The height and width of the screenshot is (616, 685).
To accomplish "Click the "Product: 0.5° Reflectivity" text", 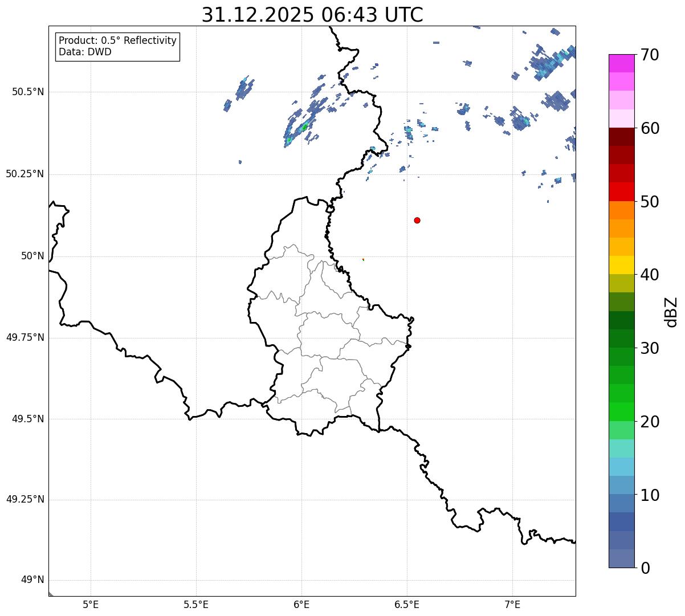I will (117, 40).
